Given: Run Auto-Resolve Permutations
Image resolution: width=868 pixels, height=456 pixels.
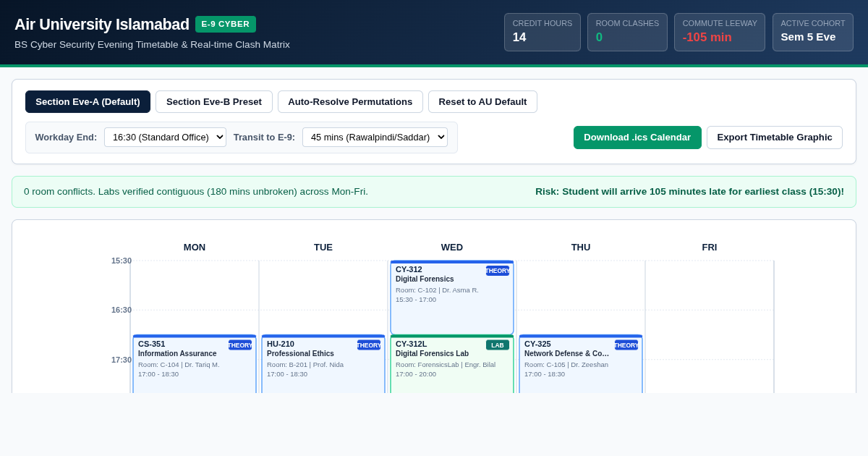Looking at the screenshot, I should 350,101.
